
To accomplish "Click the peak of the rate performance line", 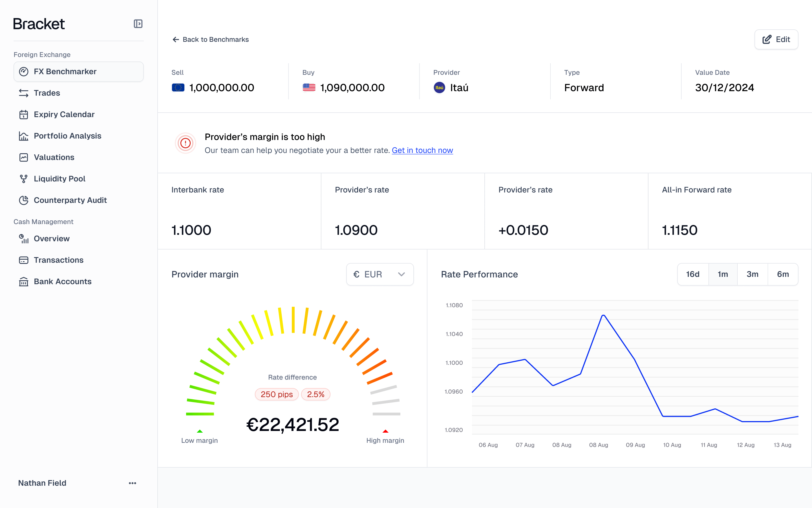I will coord(603,316).
